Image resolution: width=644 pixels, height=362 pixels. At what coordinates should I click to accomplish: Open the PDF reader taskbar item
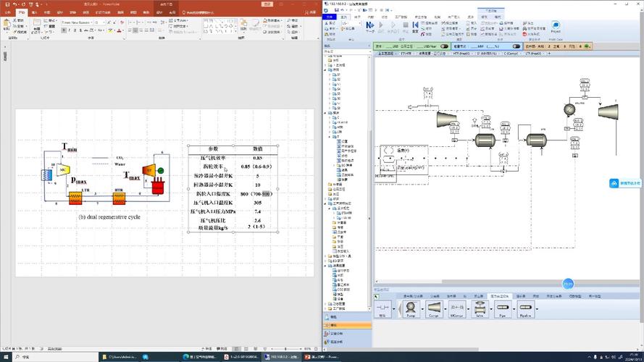pos(241,357)
